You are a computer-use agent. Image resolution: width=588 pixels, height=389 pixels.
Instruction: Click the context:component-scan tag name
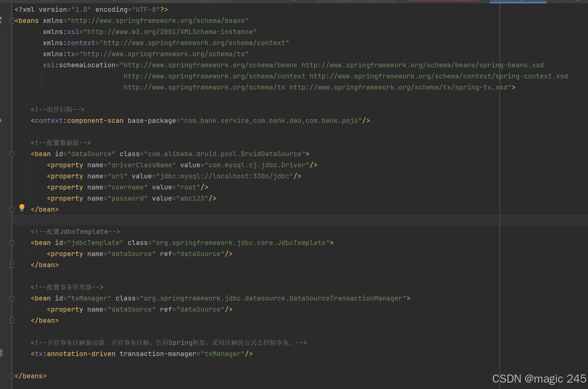point(79,121)
